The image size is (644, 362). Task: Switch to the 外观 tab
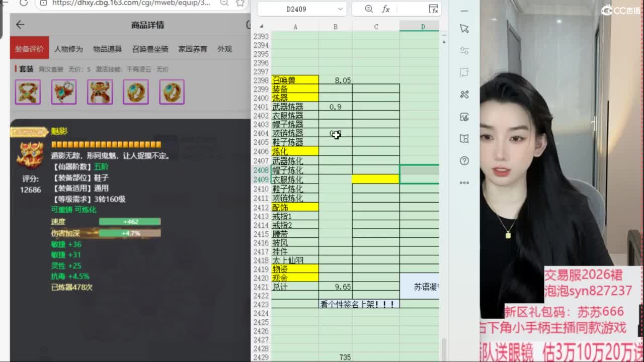tap(224, 49)
